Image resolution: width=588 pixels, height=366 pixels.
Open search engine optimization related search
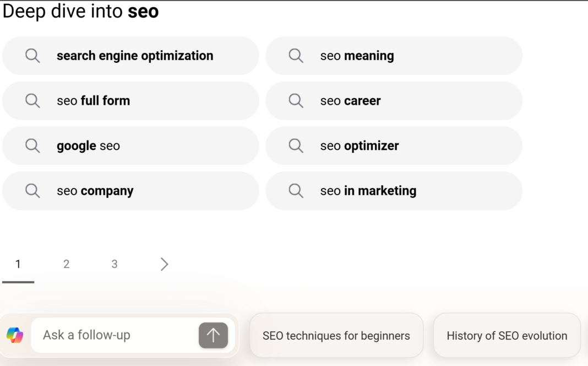135,56
